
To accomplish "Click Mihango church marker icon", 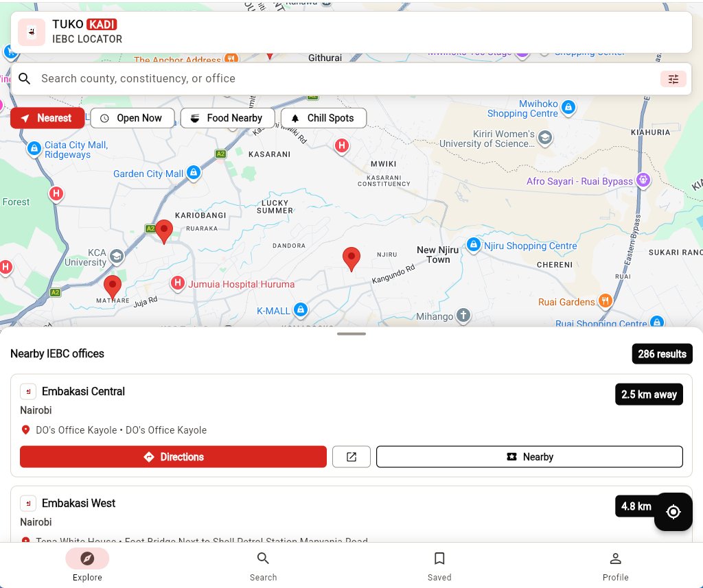I will click(463, 315).
